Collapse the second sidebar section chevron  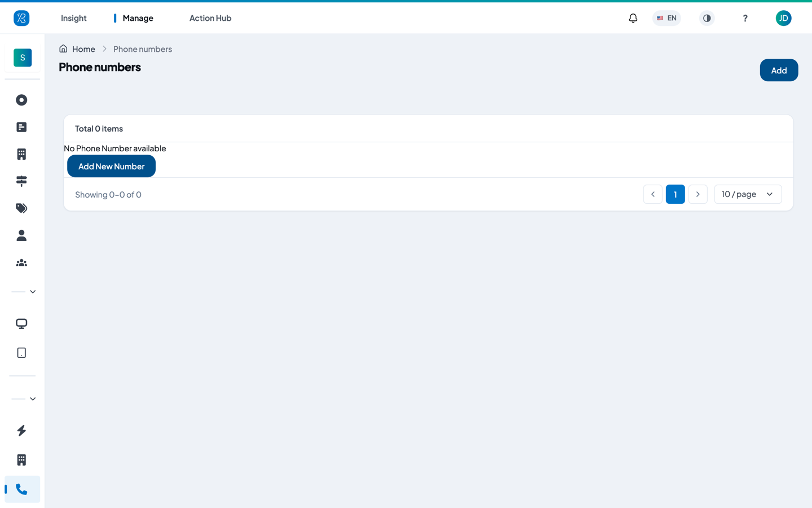[33, 399]
